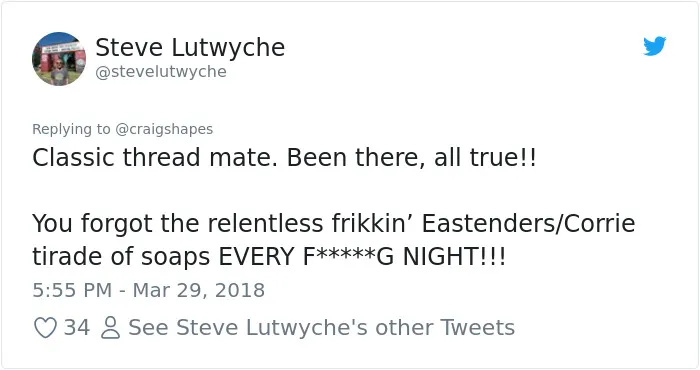Click the 'Replying to' label
Image resolution: width=700 pixels, height=370 pixels.
click(71, 129)
